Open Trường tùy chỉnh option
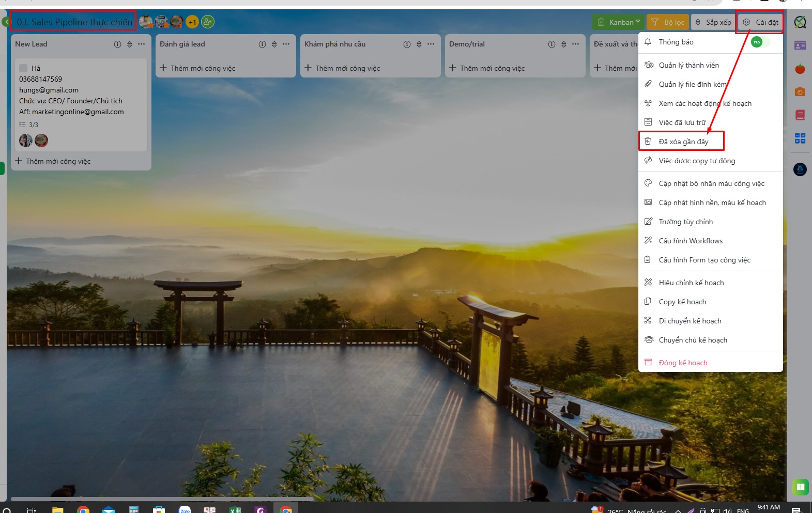812x513 pixels. point(711,222)
